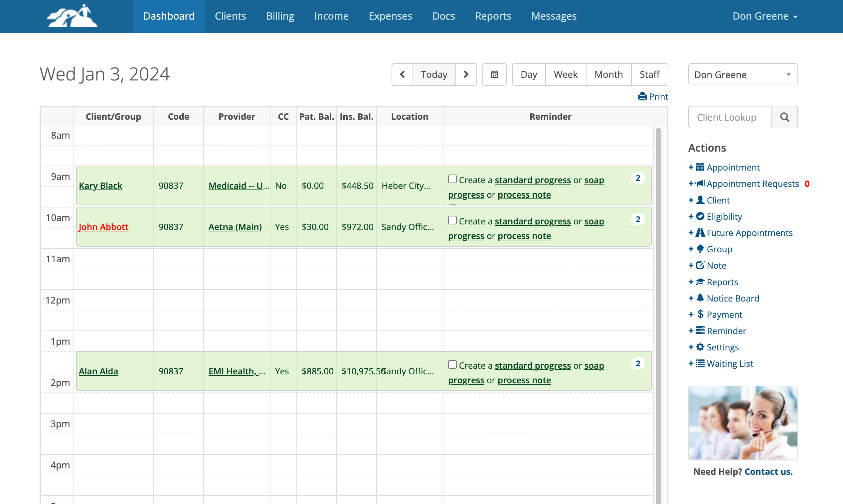Switch to Month view
This screenshot has width=843, height=504.
(608, 74)
